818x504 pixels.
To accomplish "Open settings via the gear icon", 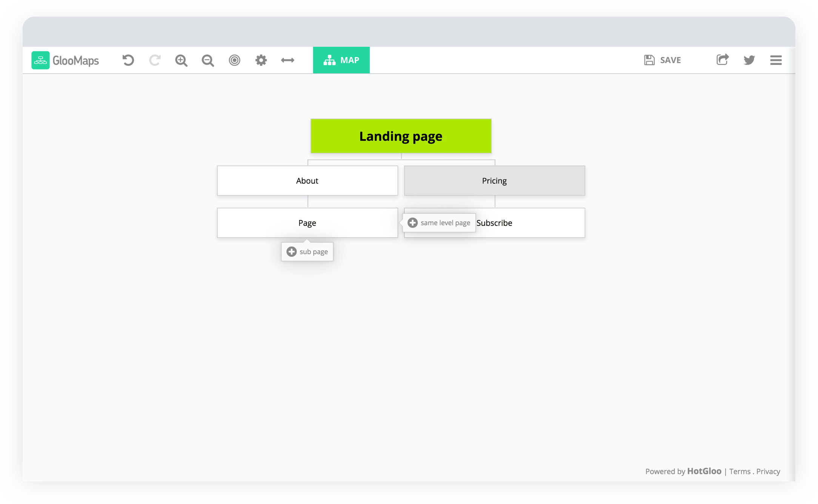I will [x=261, y=60].
